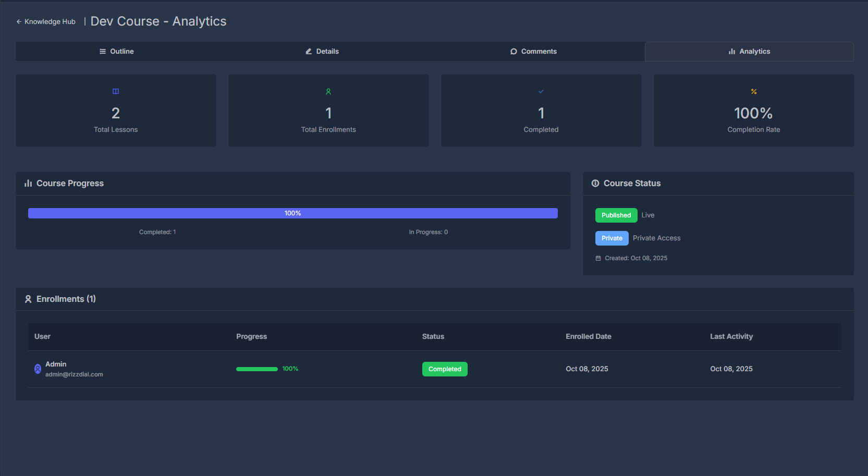The image size is (868, 476).
Task: Click the Admin user name
Action: [x=56, y=364]
